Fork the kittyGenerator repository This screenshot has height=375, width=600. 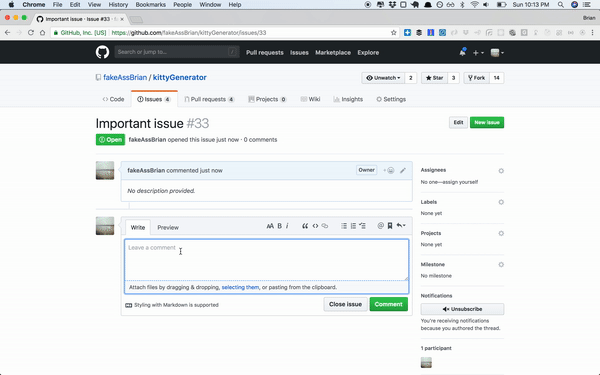point(476,78)
